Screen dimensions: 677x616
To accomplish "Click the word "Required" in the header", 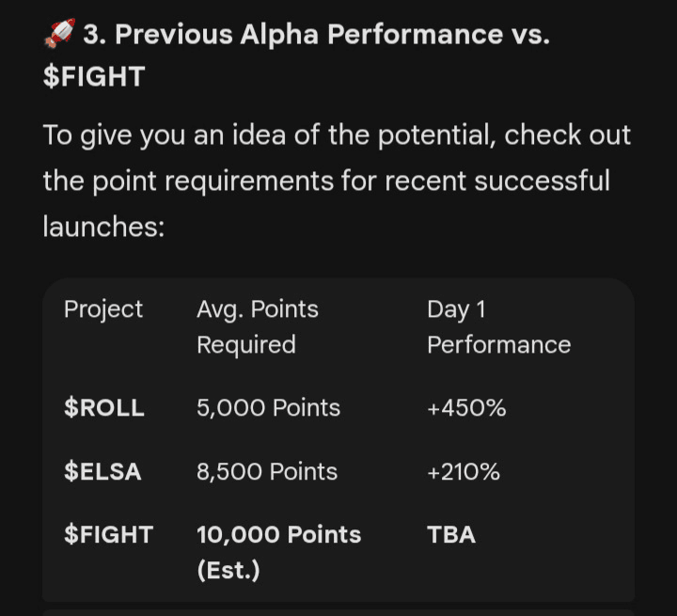I will (245, 345).
